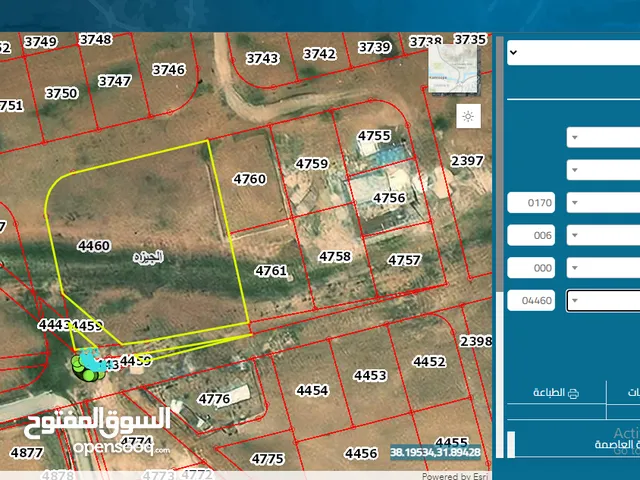Screen dimensions: 640x480
Task: Open the dropdown beside the 0170 field
Action: coord(603,202)
